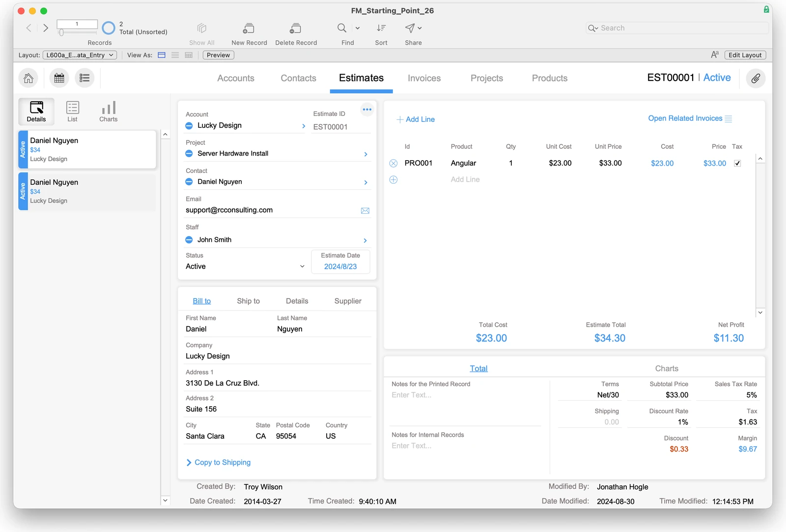This screenshot has width=786, height=532.
Task: Open the Layout dropdown menu
Action: [x=80, y=55]
